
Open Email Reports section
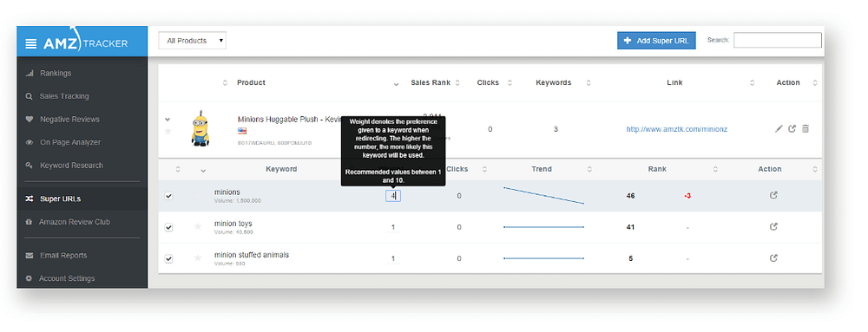[63, 255]
